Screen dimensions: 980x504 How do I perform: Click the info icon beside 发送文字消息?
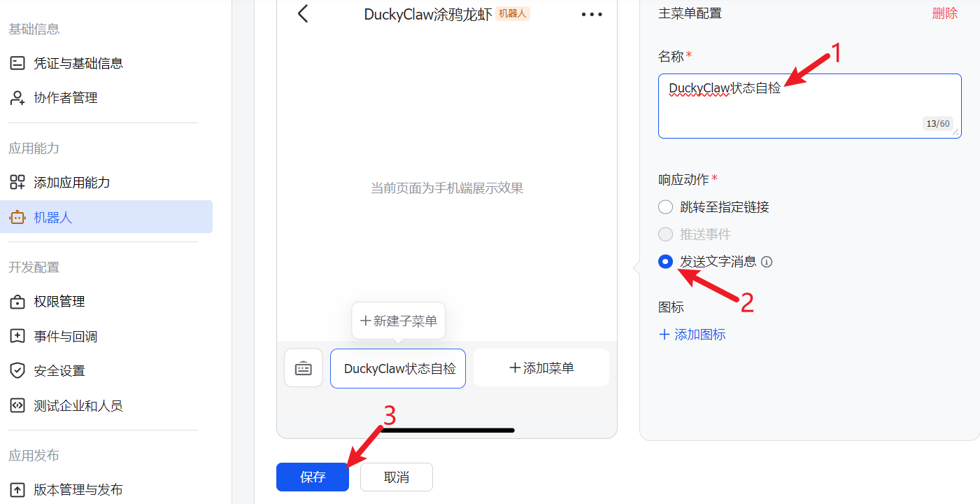point(767,262)
